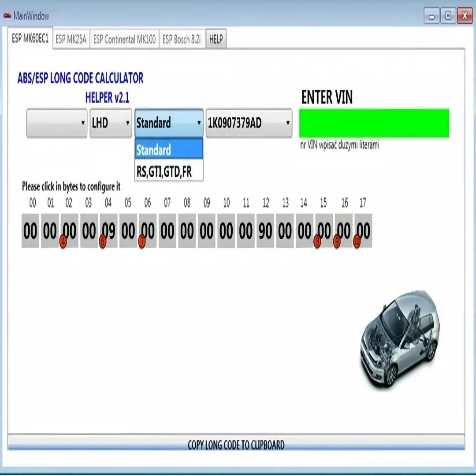Configure byte 17 value
Viewport: 476px width, 476px height.
pos(363,231)
